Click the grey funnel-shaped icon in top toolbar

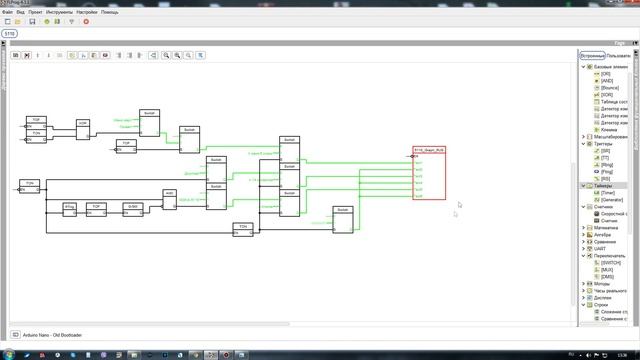click(x=71, y=22)
